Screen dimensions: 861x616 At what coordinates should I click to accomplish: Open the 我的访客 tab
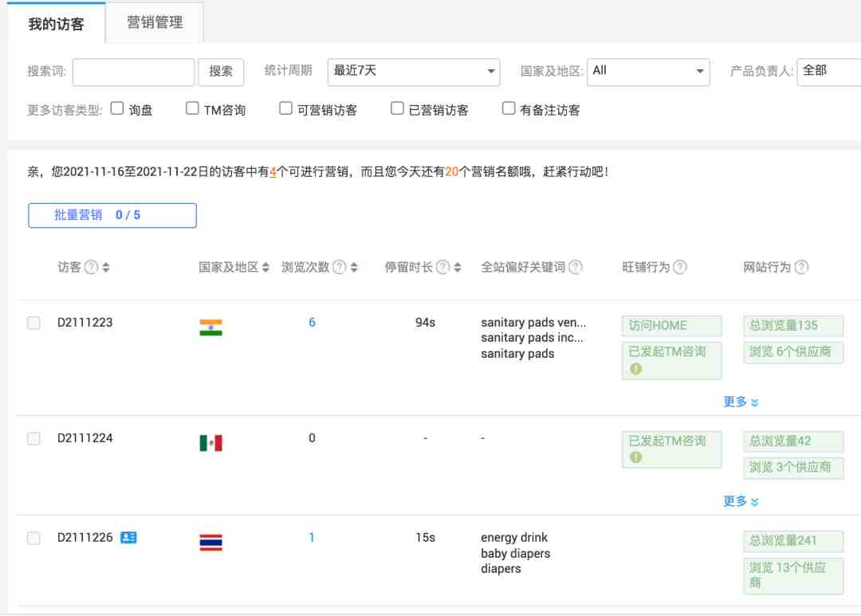click(x=56, y=24)
